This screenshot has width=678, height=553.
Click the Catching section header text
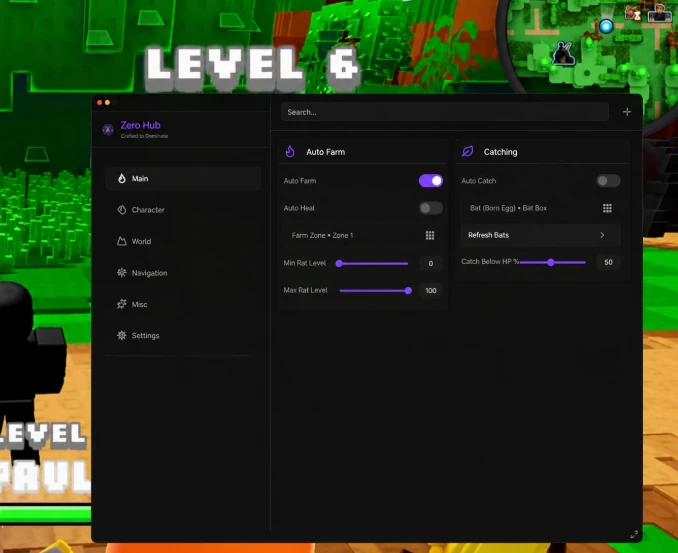(500, 152)
